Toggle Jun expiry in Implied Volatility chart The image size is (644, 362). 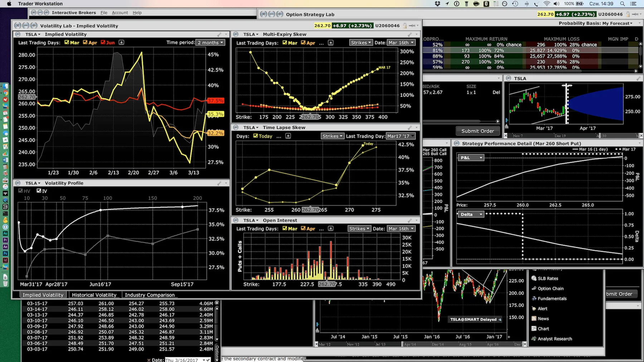(x=103, y=42)
